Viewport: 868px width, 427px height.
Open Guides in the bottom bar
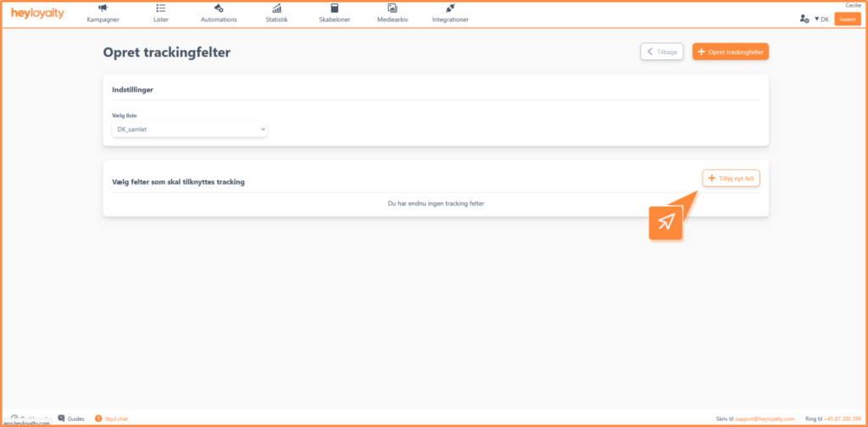70,419
